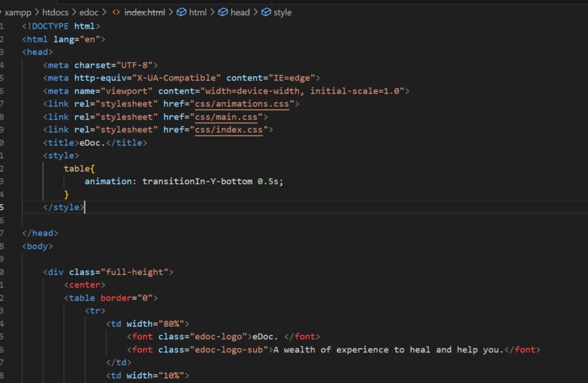The height and width of the screenshot is (383, 588).
Task: Click the edoc-logo-sub class value
Action: tap(229, 350)
